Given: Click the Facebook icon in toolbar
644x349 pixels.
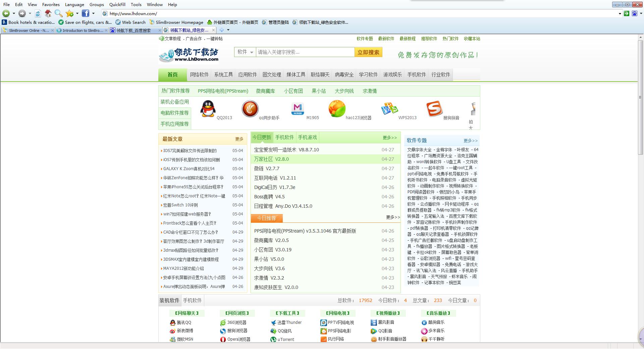Looking at the screenshot, I should coord(86,13).
